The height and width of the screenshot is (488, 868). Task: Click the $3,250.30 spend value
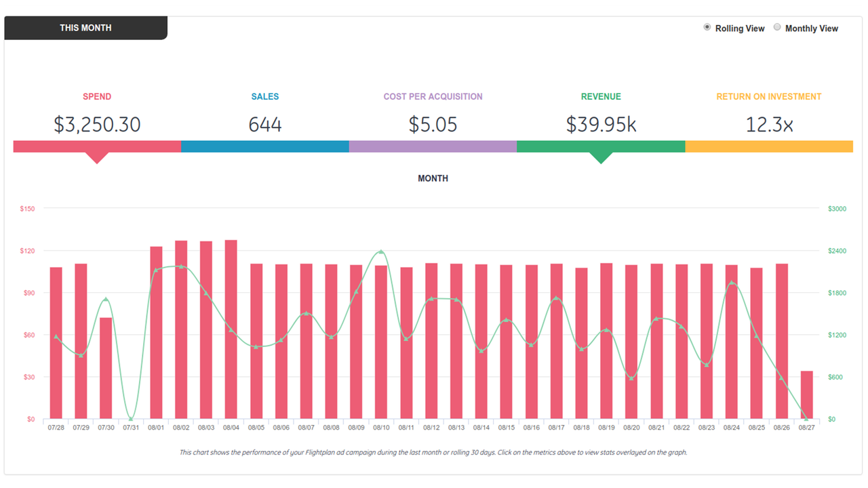click(x=97, y=125)
